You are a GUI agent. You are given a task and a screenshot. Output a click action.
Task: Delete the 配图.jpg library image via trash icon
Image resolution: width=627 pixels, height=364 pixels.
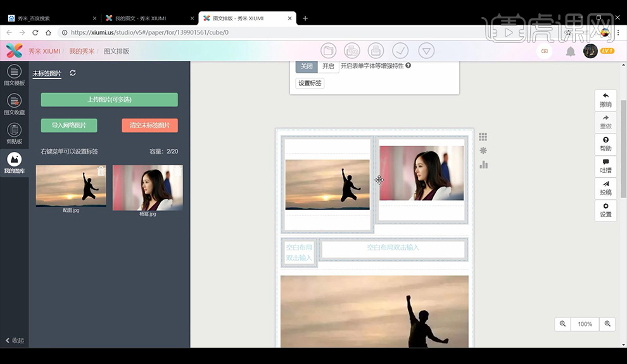coord(101,171)
